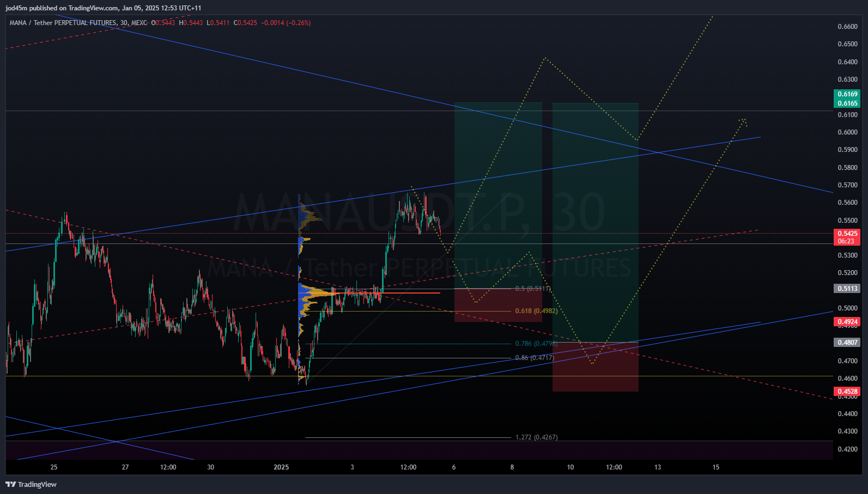
Task: Click the 0.4200 price axis label
Action: click(x=847, y=449)
